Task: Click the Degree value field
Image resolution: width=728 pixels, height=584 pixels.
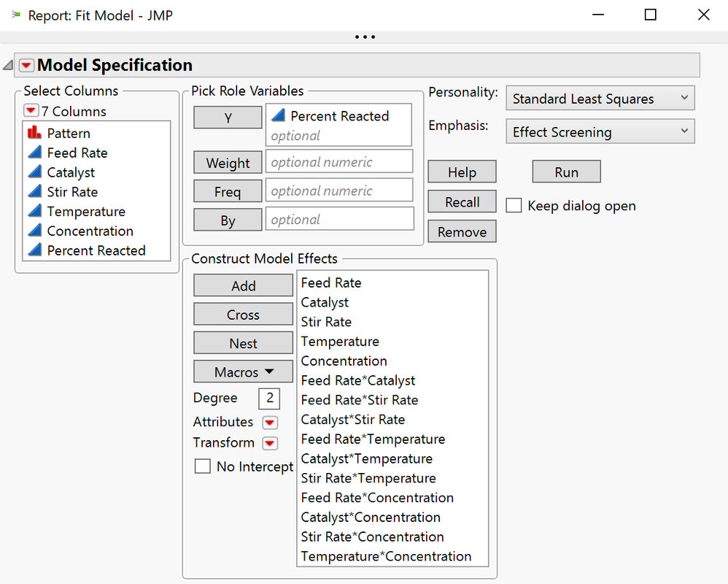Action: 268,398
